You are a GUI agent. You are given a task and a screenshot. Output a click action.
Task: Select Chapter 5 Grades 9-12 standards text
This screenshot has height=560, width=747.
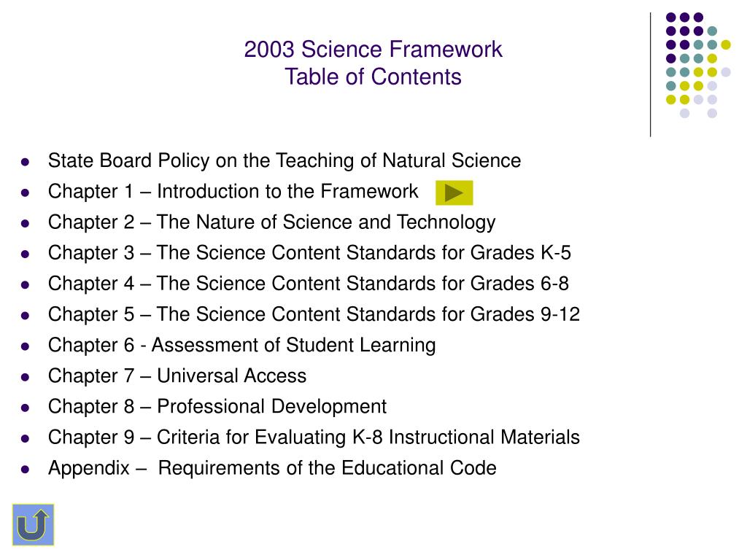point(314,315)
